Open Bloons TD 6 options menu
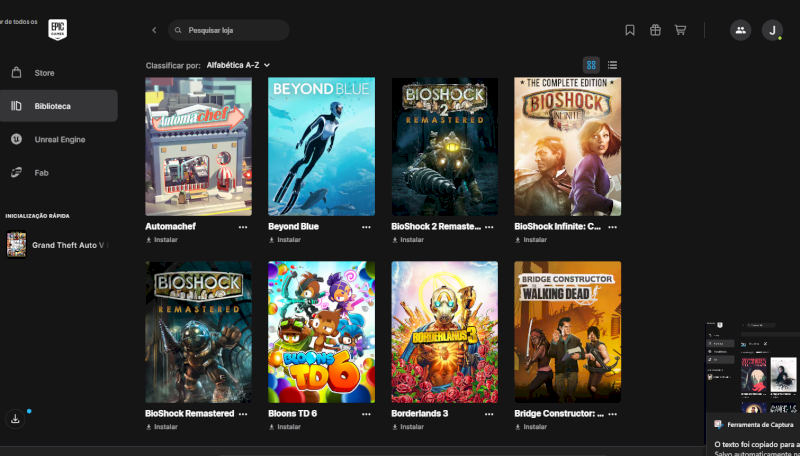800x456 pixels. point(366,414)
